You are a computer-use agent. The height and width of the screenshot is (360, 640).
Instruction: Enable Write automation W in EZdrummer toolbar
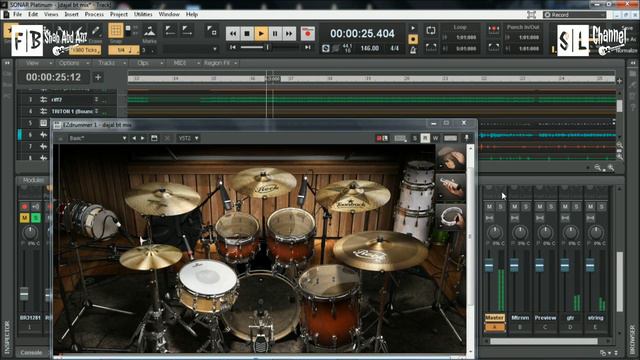(x=436, y=138)
